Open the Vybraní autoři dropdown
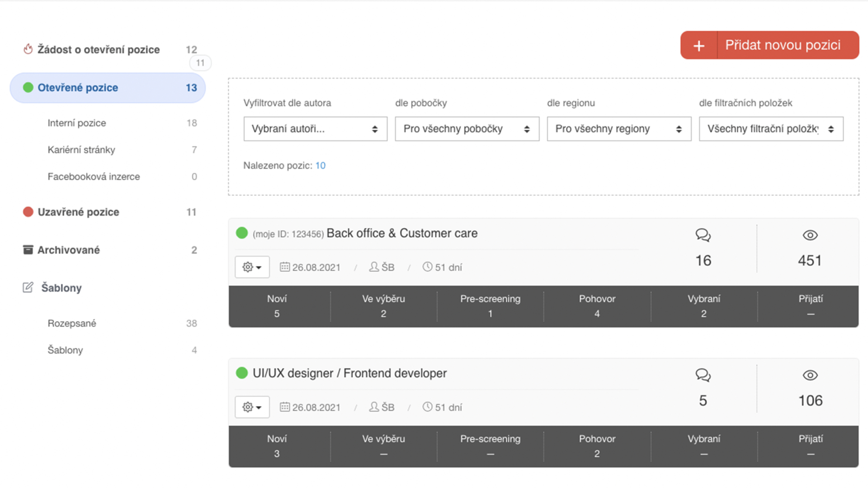868x488 pixels. [315, 129]
